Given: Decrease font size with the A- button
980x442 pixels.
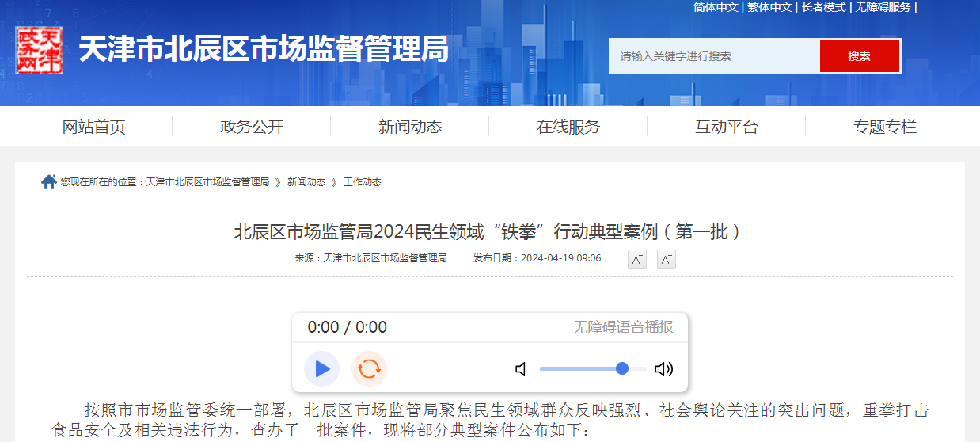Looking at the screenshot, I should pyautogui.click(x=637, y=259).
